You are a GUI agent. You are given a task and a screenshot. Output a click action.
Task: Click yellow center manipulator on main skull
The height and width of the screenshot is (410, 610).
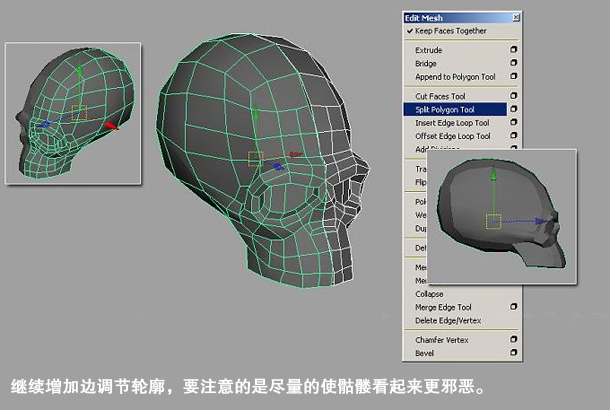[256, 159]
